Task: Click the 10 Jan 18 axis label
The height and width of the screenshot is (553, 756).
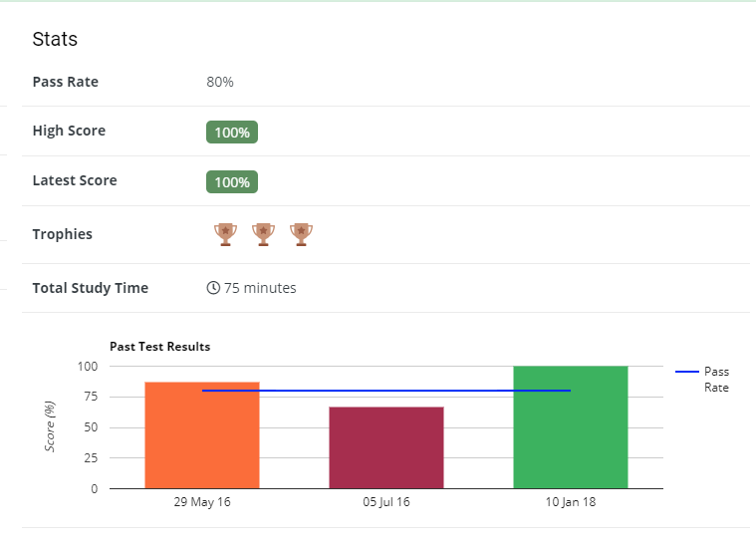Action: pyautogui.click(x=570, y=502)
